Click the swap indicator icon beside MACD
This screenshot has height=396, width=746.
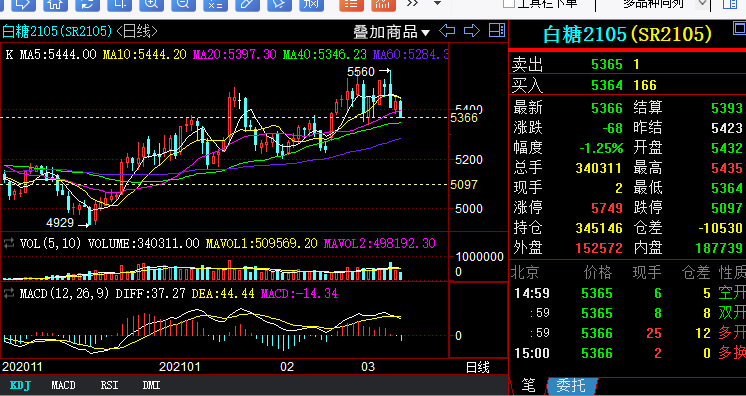point(9,294)
